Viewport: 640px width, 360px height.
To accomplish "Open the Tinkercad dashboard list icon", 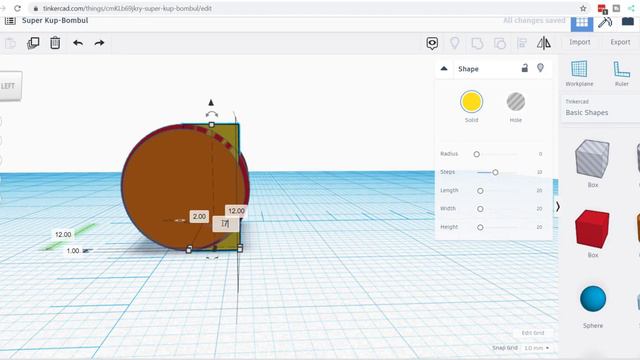I will 10,20.
